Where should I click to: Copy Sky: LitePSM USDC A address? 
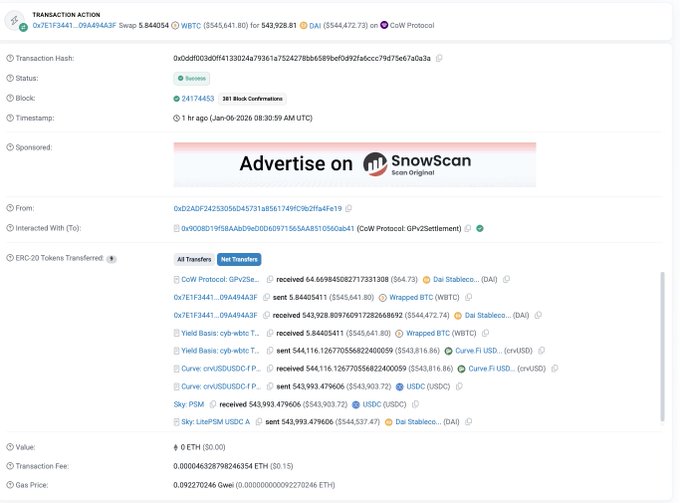pyautogui.click(x=259, y=421)
